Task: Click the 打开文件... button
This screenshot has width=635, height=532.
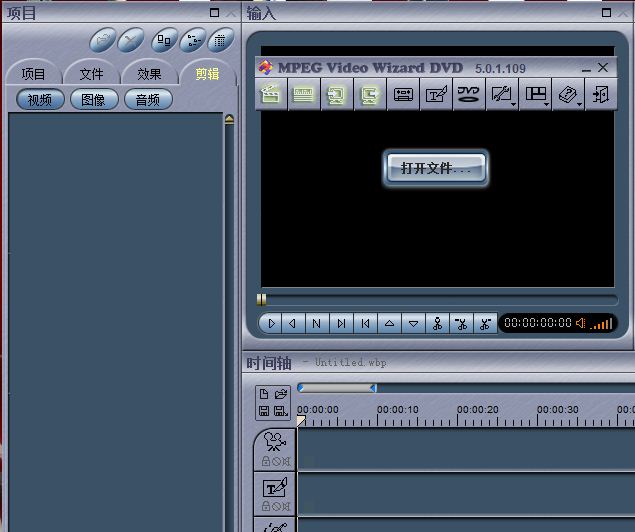Action: [x=435, y=168]
